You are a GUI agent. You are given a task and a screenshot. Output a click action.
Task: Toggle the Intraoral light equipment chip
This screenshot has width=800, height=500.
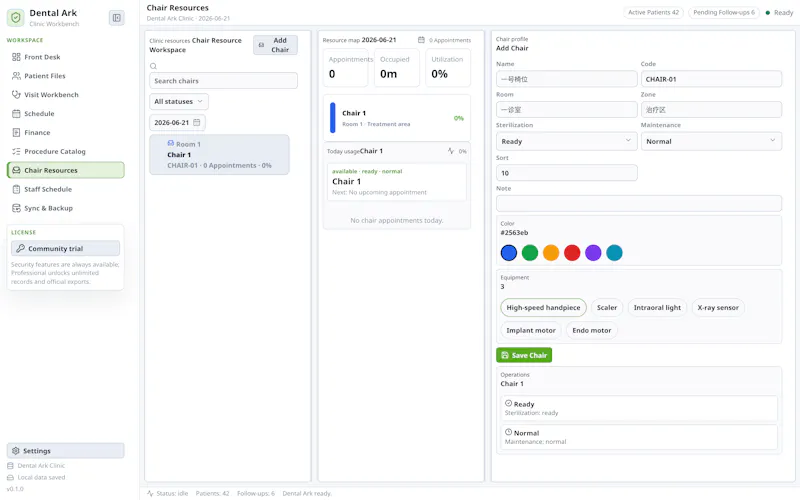[x=657, y=308]
